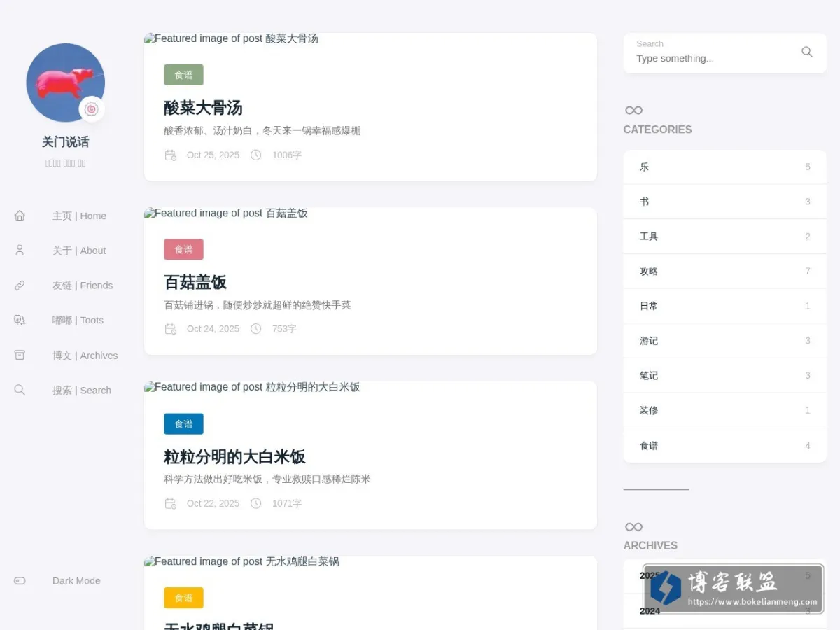Open 关于 | About menu item
The width and height of the screenshot is (840, 630).
coord(79,251)
